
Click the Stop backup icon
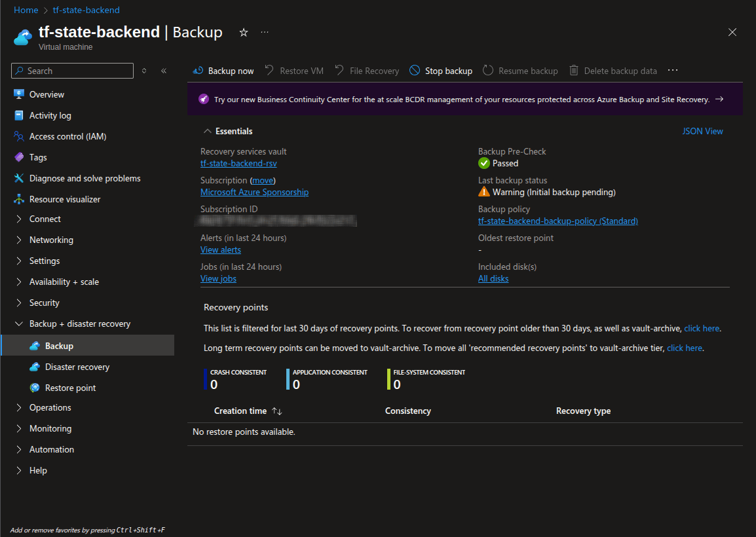415,71
